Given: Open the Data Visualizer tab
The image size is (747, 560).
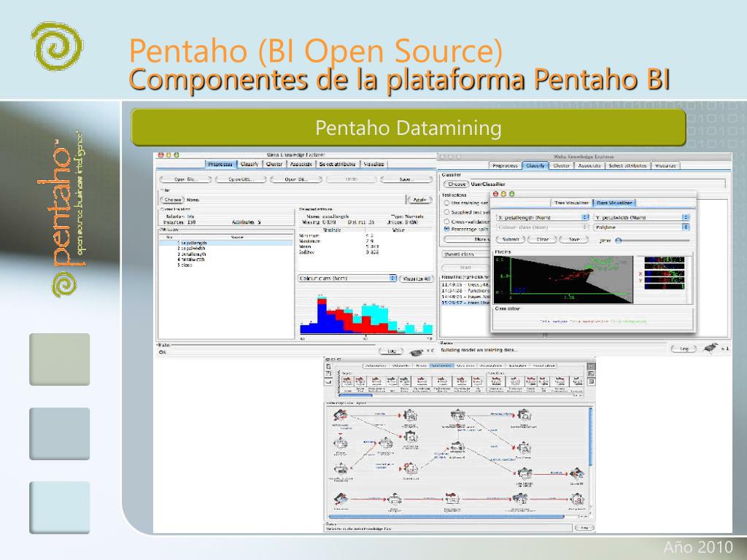Looking at the screenshot, I should click(614, 203).
